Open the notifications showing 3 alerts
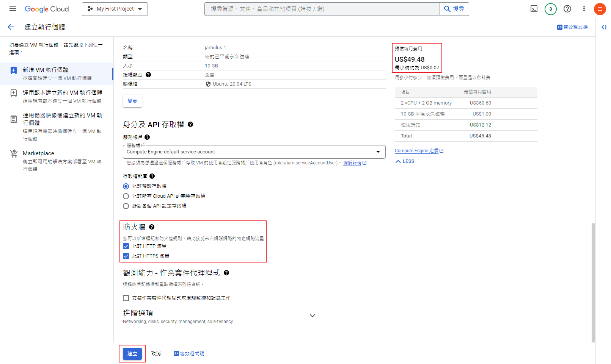The height and width of the screenshot is (364, 611). pyautogui.click(x=551, y=9)
